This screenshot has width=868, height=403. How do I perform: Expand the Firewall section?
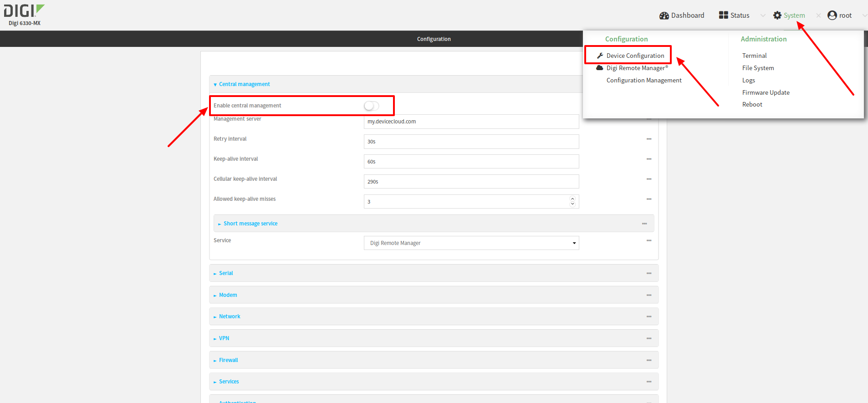coord(228,360)
